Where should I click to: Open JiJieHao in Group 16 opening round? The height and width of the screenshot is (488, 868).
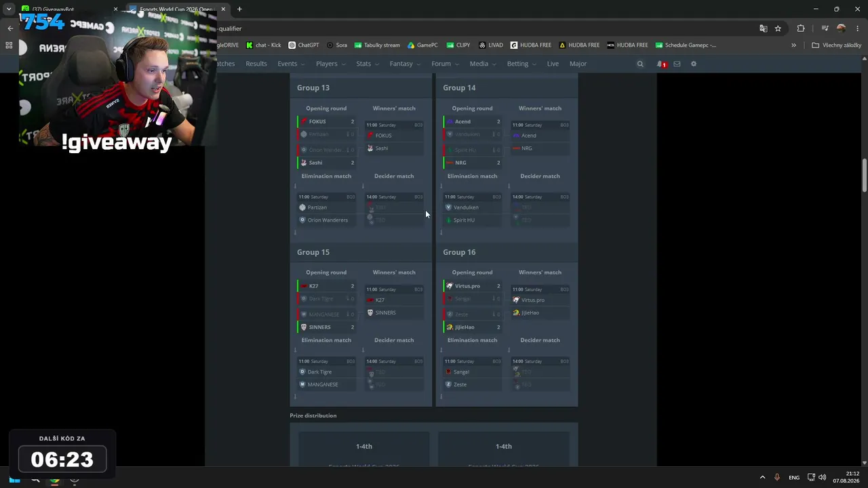(465, 327)
